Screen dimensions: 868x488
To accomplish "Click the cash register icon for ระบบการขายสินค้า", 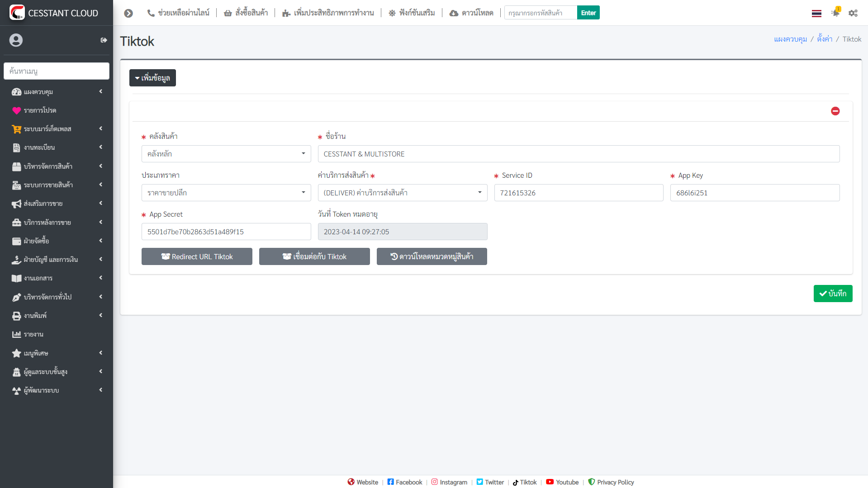I will point(16,185).
